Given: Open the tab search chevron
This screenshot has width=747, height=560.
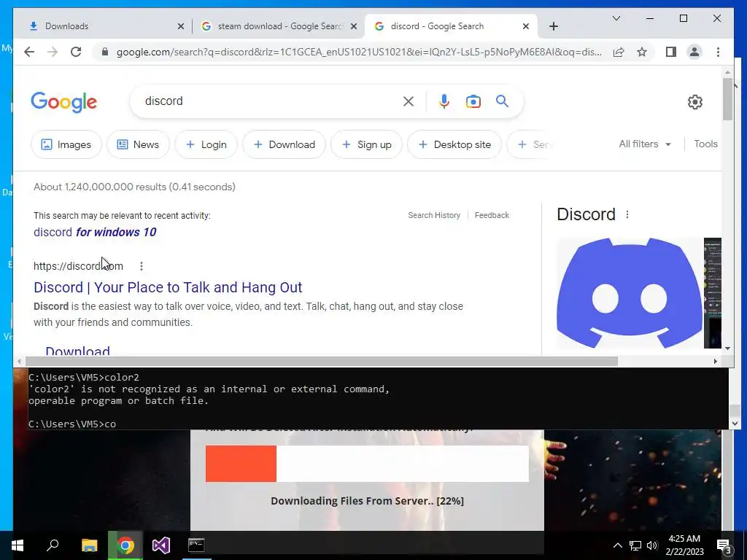Looking at the screenshot, I should tap(616, 18).
